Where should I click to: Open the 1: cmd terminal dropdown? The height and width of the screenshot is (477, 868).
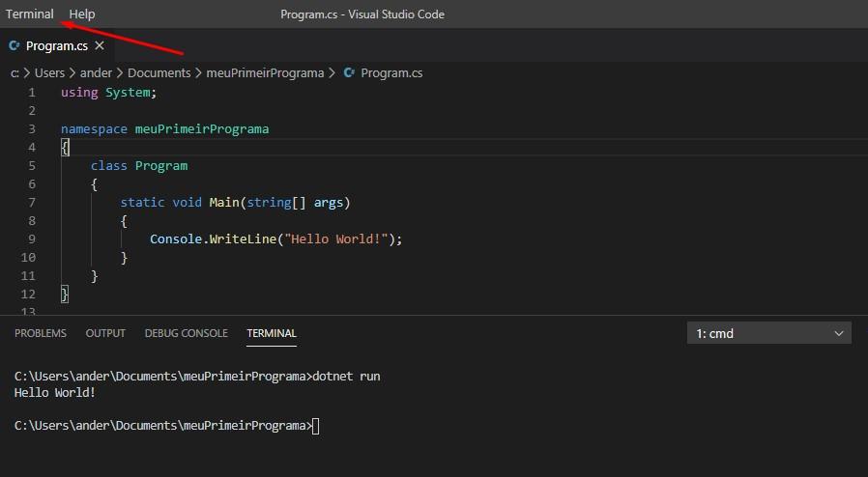768,333
